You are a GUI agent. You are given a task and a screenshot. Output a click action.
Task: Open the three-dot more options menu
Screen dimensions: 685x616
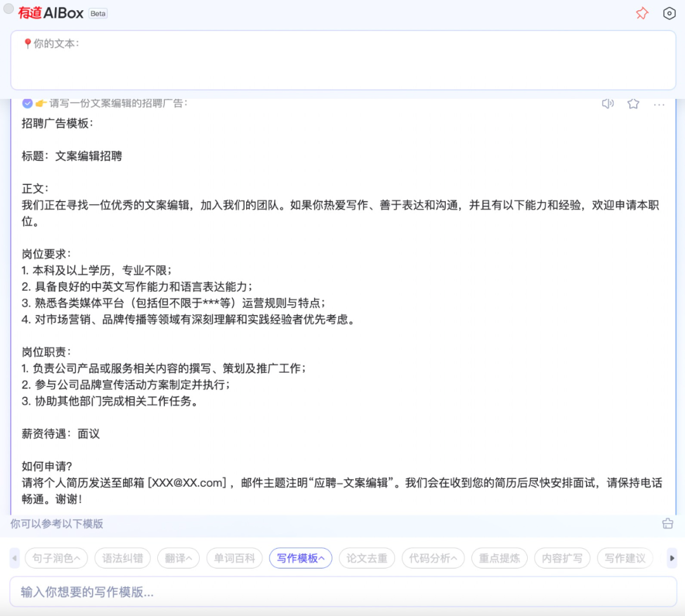coord(659,104)
